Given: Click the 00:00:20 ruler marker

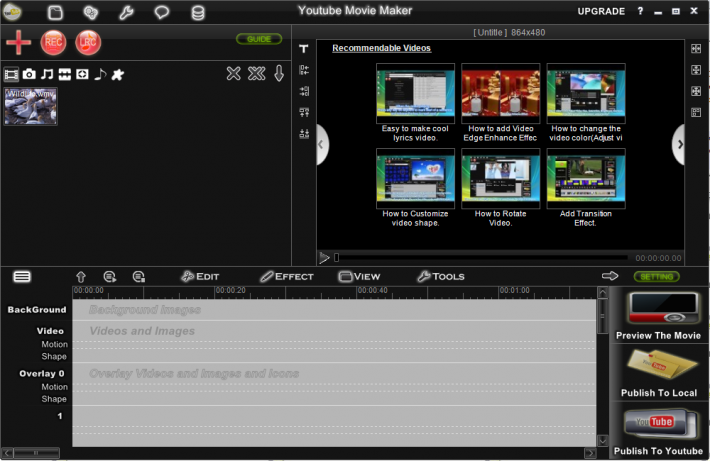Looking at the screenshot, I should pyautogui.click(x=230, y=290).
